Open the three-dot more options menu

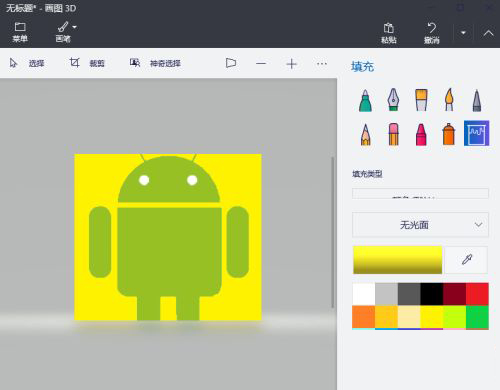(322, 63)
